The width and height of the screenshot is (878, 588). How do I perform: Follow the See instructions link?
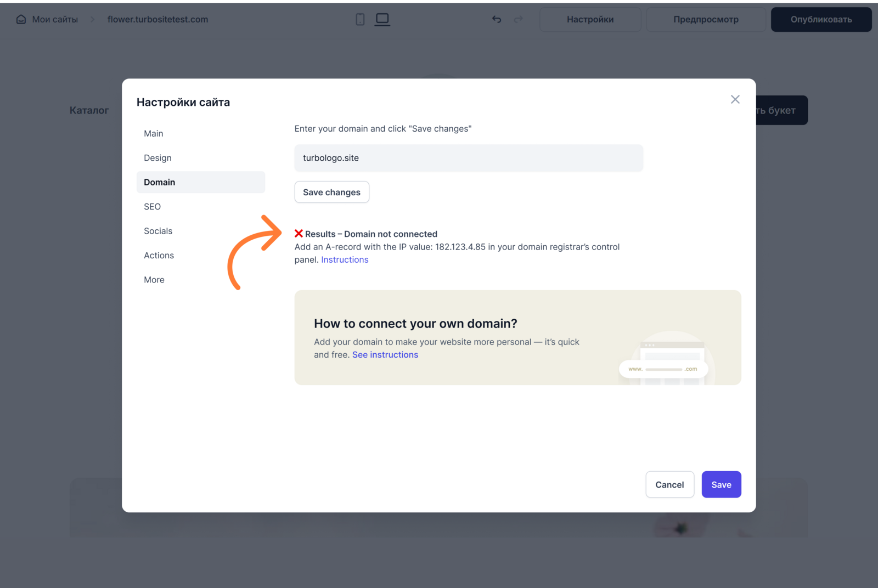pos(385,355)
